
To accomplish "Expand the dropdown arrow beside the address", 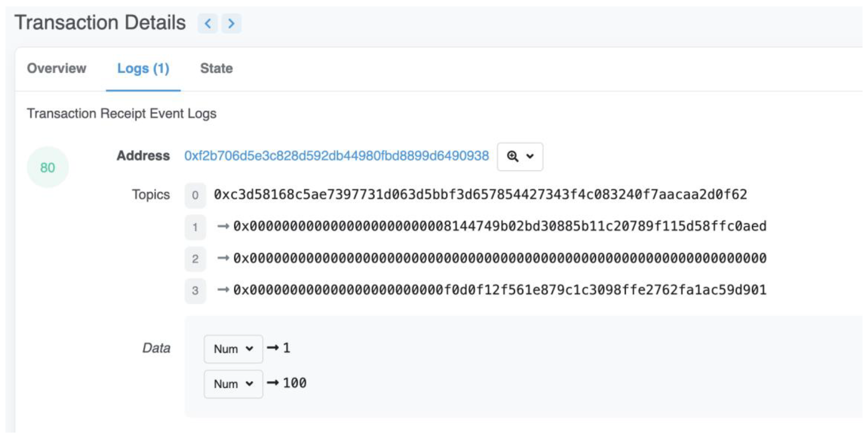I will 530,156.
